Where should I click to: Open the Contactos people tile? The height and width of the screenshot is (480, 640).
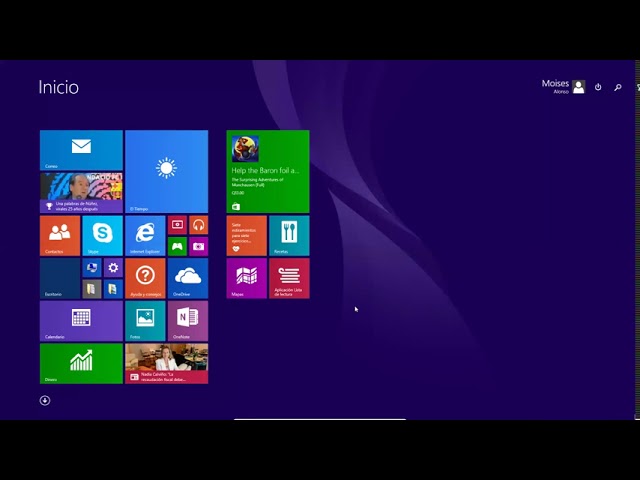60,236
